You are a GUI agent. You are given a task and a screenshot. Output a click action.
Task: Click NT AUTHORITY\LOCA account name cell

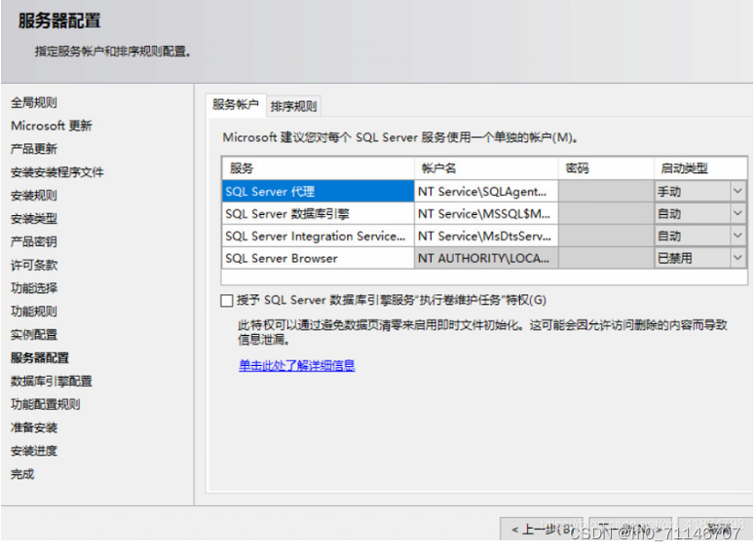coord(486,258)
